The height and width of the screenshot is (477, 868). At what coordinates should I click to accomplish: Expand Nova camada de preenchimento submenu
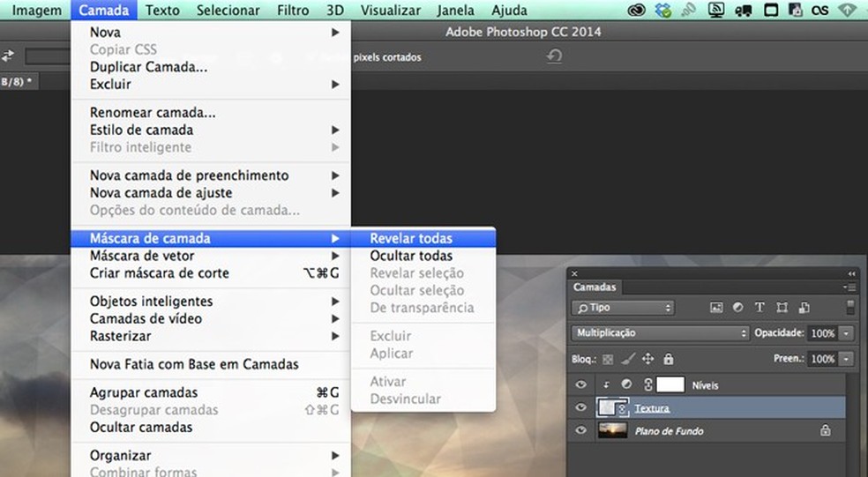coord(211,175)
